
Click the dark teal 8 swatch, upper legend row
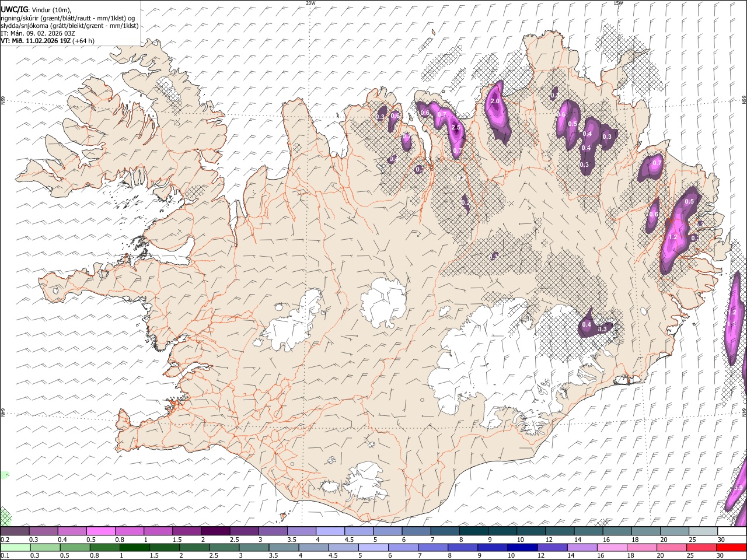pos(473,531)
